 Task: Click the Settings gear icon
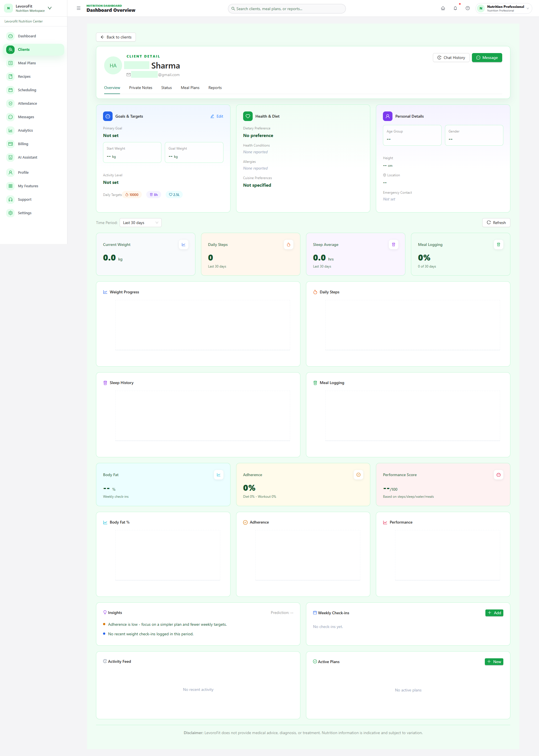pyautogui.click(x=11, y=213)
